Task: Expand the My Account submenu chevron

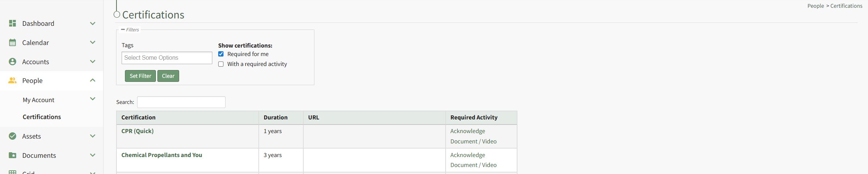Action: point(93,99)
